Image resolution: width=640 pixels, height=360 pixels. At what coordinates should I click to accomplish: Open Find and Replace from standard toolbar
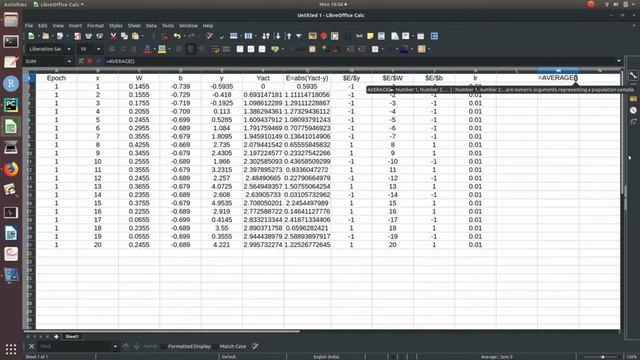[209, 36]
